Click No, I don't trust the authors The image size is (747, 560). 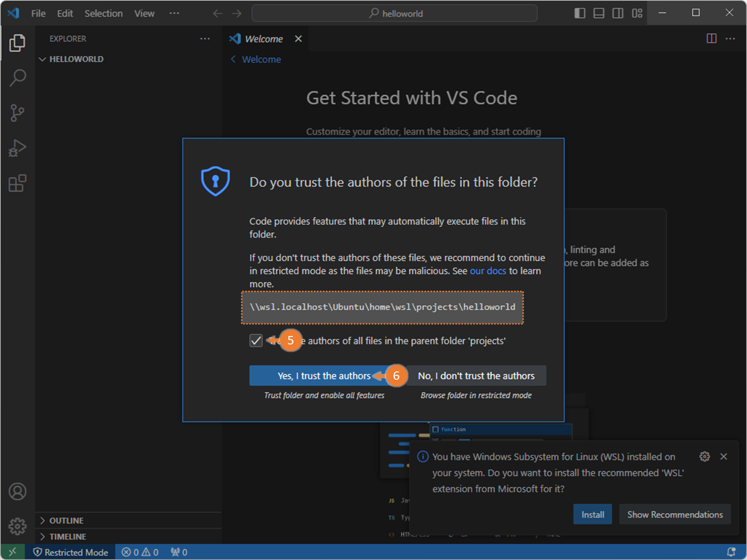[476, 376]
